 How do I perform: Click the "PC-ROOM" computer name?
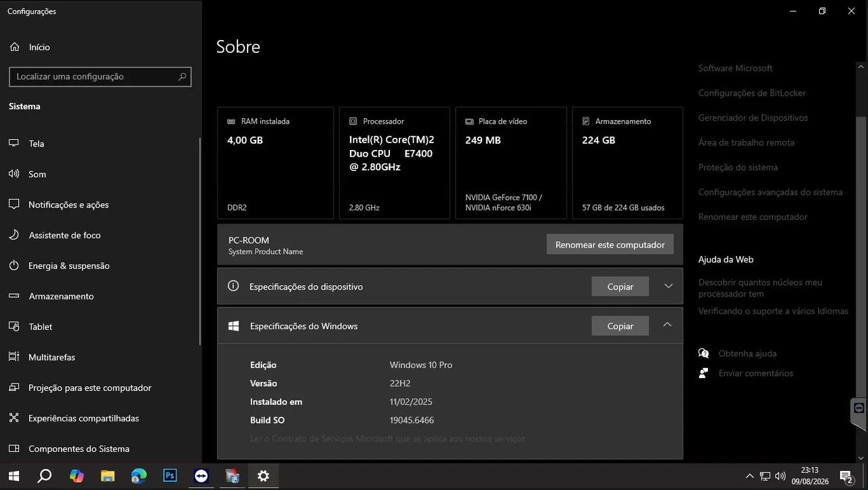point(249,240)
